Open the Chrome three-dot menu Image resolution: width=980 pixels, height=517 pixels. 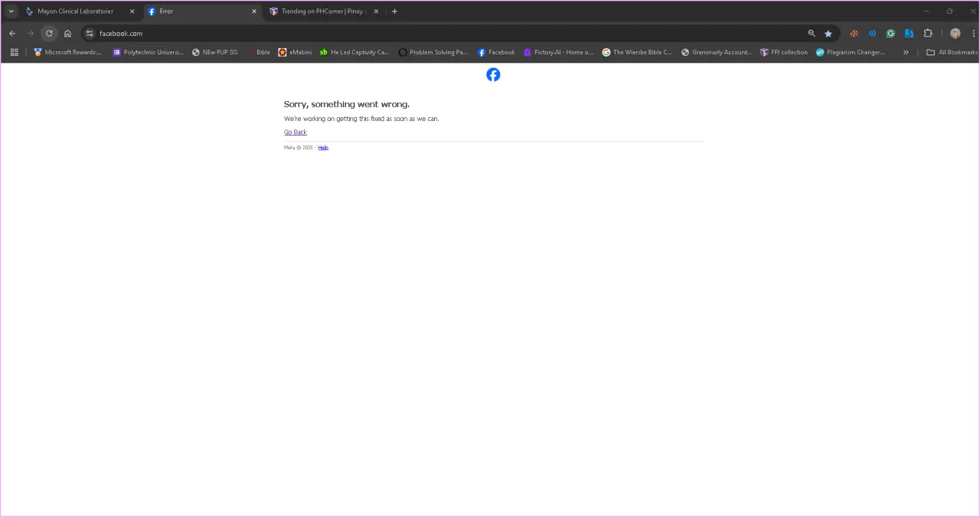(973, 34)
